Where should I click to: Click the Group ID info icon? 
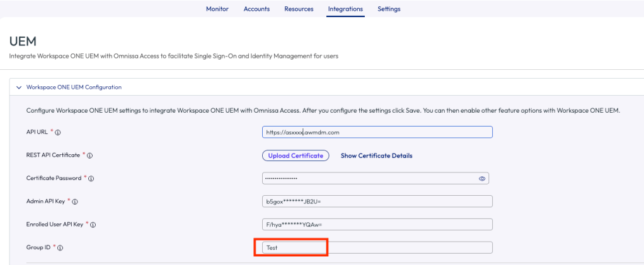coord(60,248)
